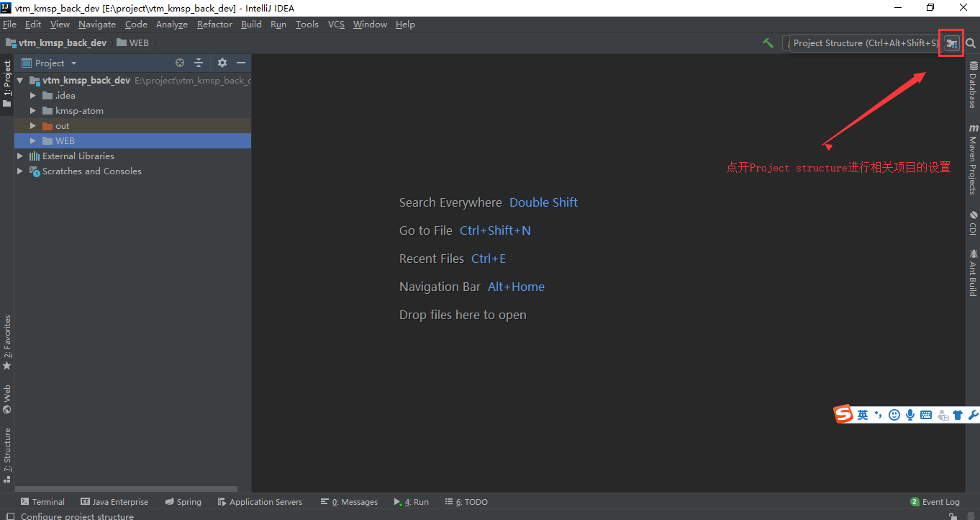The height and width of the screenshot is (520, 980).
Task: Open the Navigate menu
Action: click(x=97, y=24)
